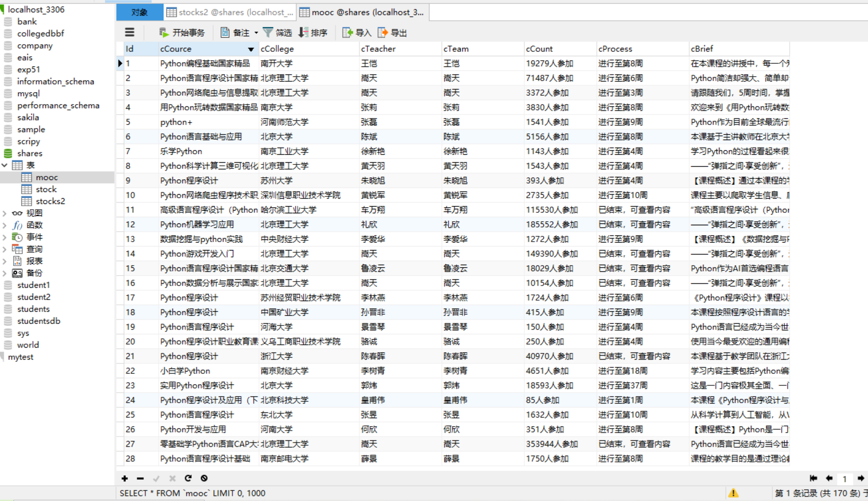Click the cCollege column header
Screen dimensions: 868x501
(309, 49)
